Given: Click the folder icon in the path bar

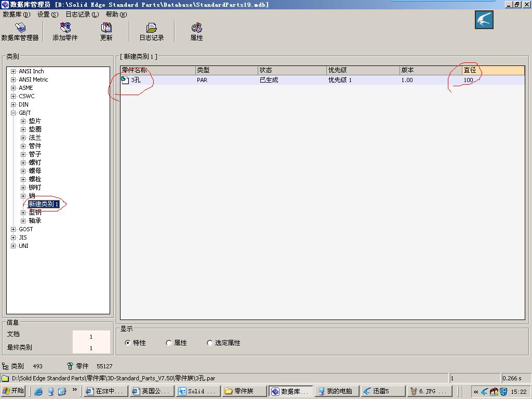Looking at the screenshot, I should (x=5, y=378).
